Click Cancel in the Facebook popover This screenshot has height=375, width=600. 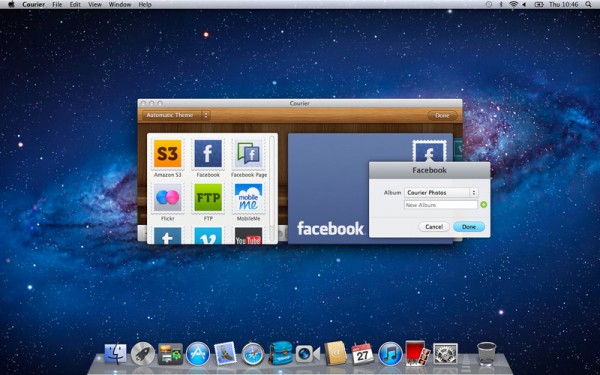pos(434,227)
